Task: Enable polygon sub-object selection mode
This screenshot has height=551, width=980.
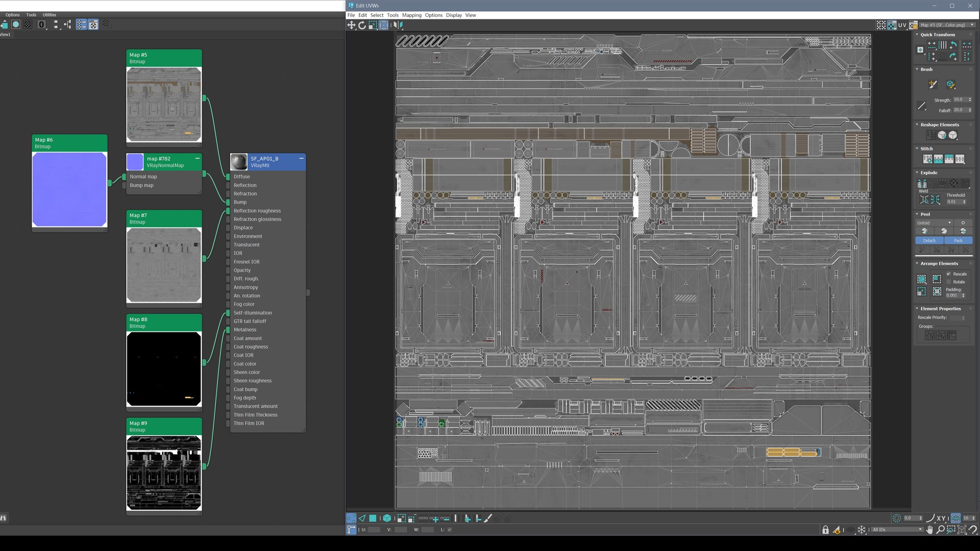Action: click(x=373, y=518)
